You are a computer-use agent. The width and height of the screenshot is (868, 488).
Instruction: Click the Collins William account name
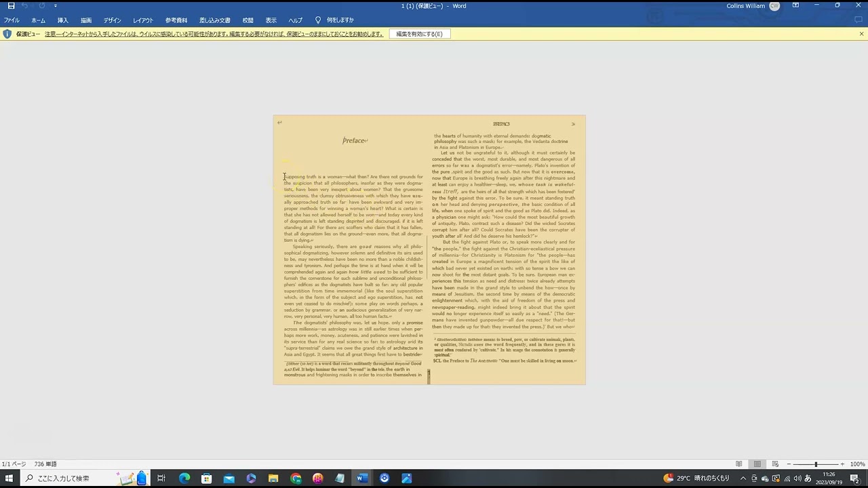coord(745,5)
